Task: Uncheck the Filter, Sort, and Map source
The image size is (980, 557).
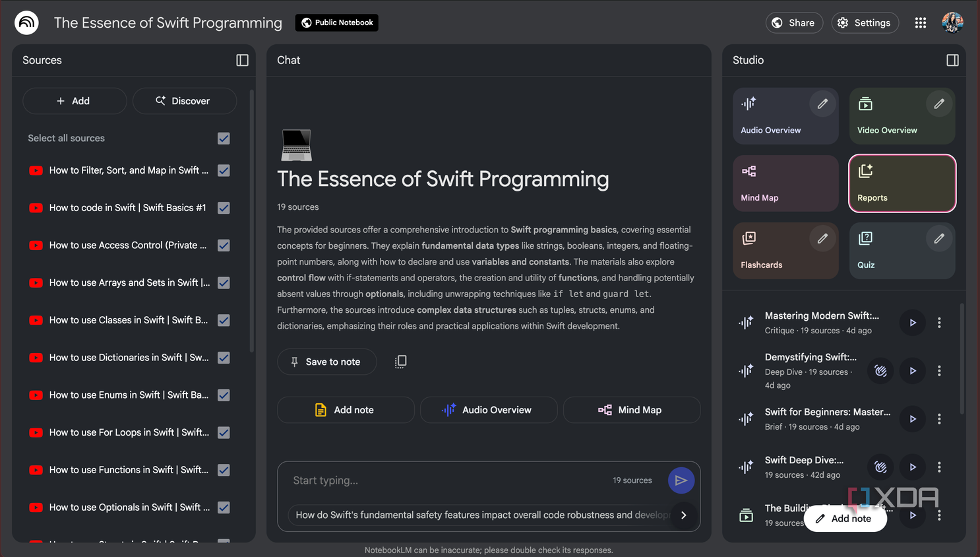Action: (x=224, y=170)
